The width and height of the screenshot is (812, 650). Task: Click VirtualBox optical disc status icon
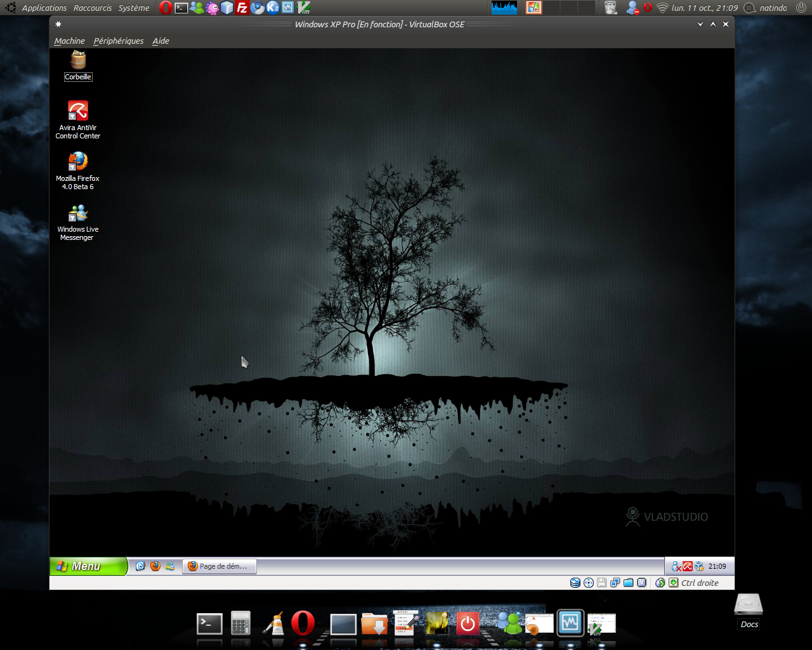click(589, 583)
